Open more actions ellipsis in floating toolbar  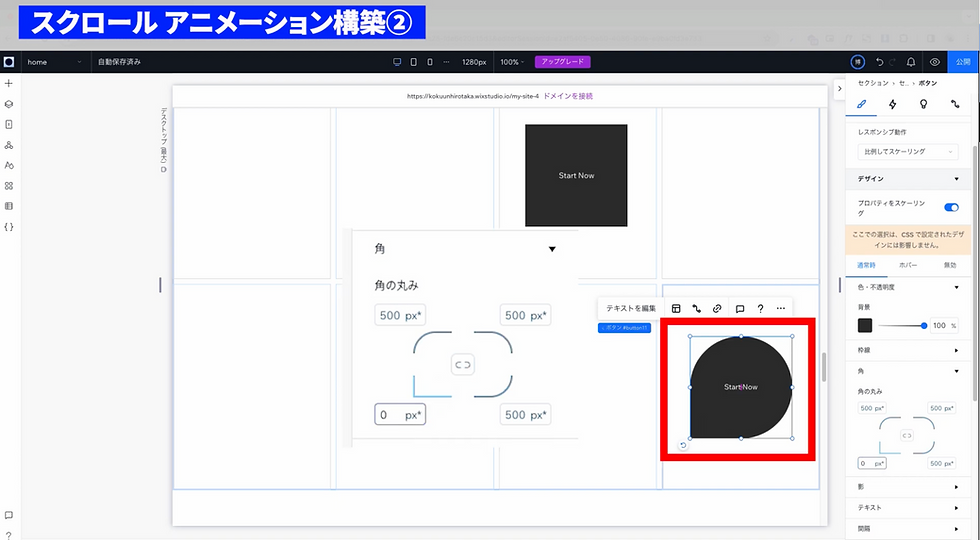click(781, 308)
